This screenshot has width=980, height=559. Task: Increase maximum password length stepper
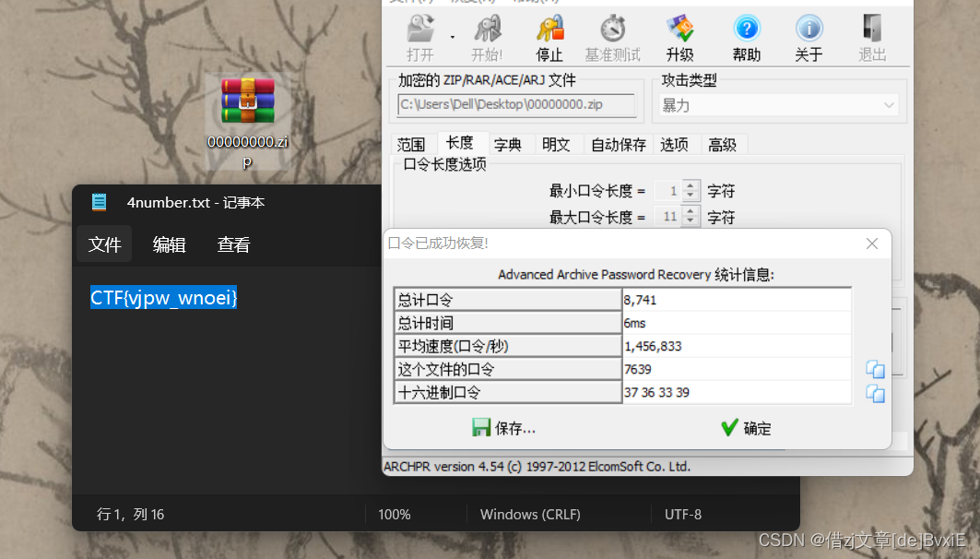point(691,211)
